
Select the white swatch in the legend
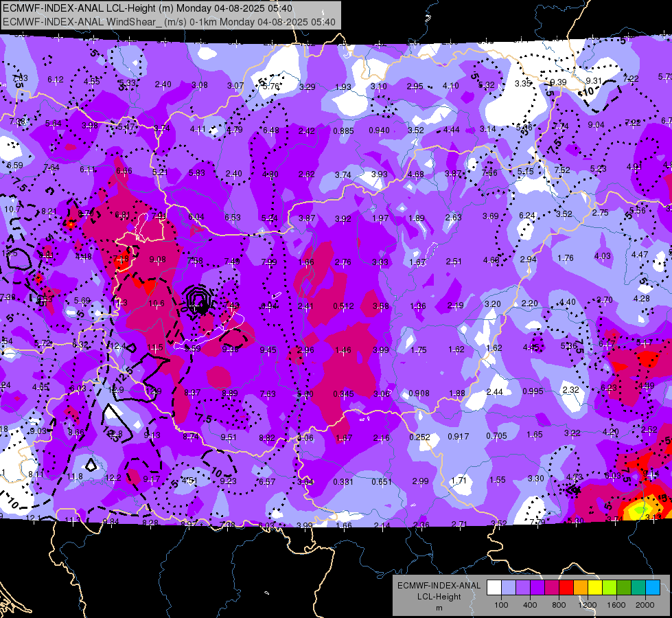pyautogui.click(x=494, y=588)
